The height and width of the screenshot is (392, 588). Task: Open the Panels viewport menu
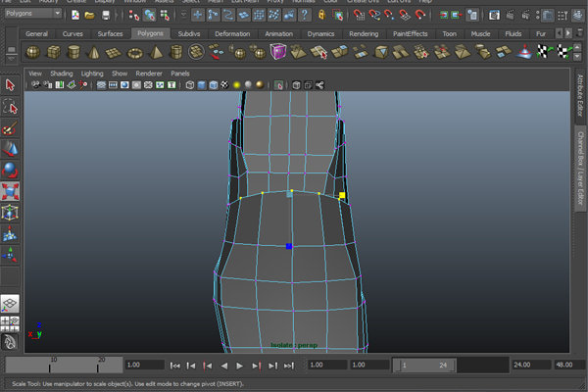180,73
